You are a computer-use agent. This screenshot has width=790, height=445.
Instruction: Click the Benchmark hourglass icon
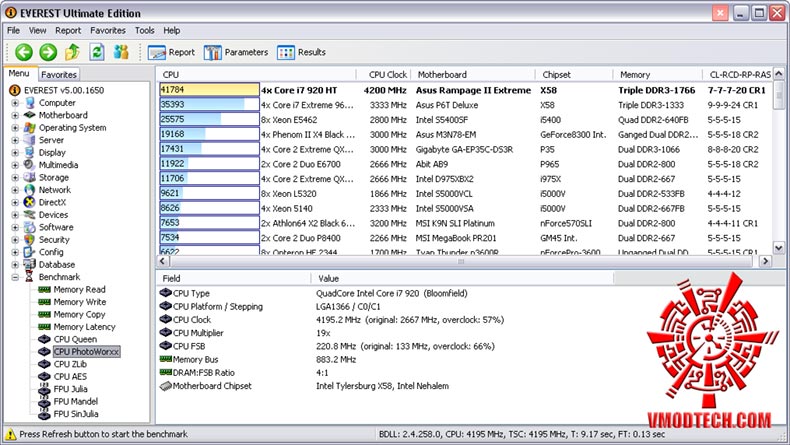coord(30,277)
